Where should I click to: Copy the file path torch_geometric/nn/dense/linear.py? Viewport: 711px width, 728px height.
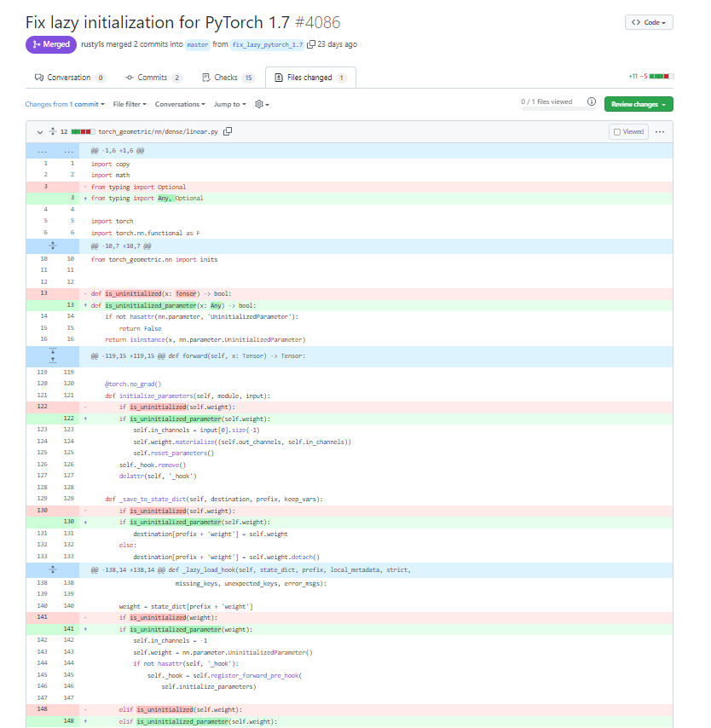227,131
